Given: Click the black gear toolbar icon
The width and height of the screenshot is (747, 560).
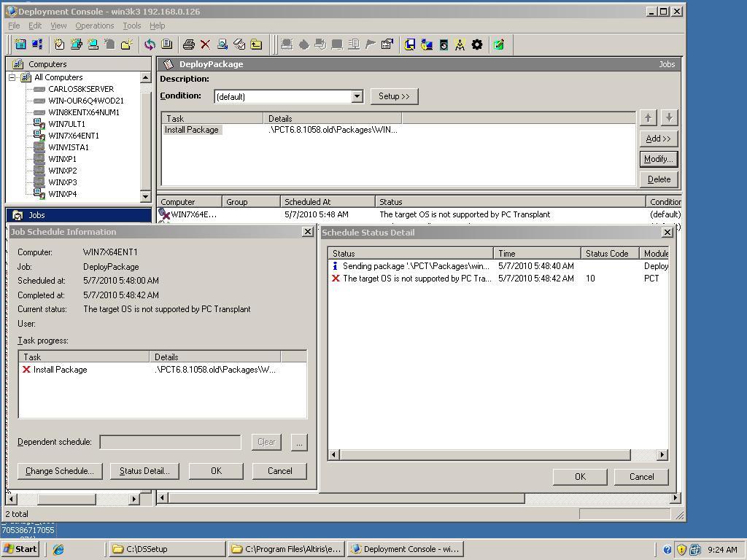Looking at the screenshot, I should (477, 44).
